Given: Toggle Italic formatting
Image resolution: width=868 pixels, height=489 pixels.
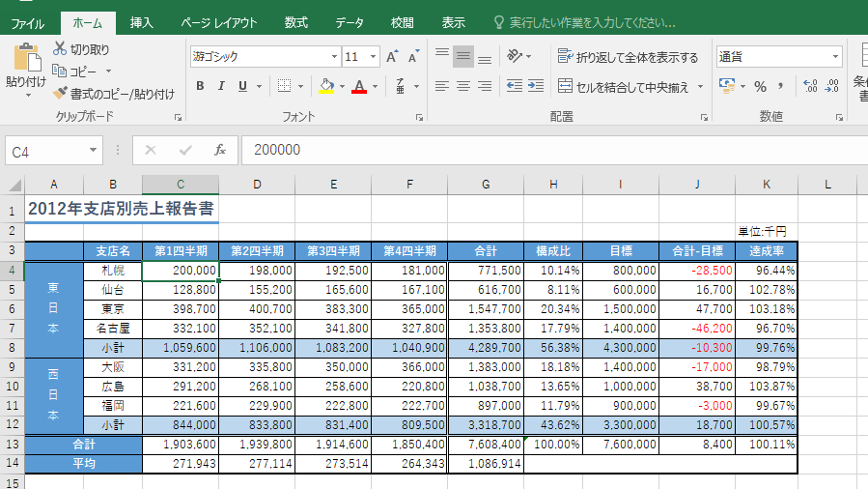Looking at the screenshot, I should pyautogui.click(x=221, y=86).
